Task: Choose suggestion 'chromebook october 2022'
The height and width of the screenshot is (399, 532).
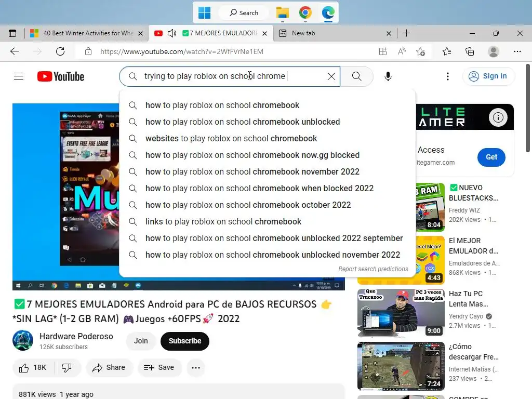Action: [x=268, y=205]
